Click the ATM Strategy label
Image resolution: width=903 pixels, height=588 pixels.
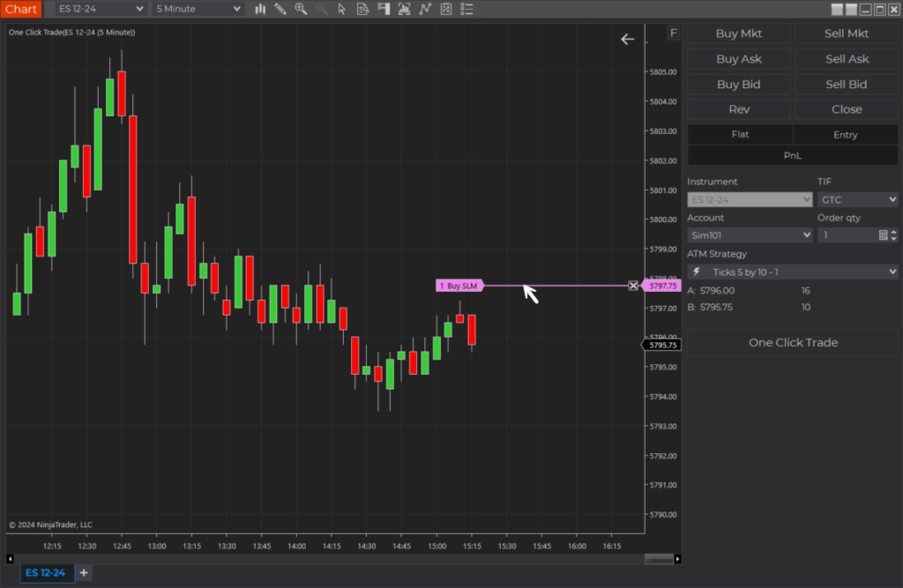716,254
